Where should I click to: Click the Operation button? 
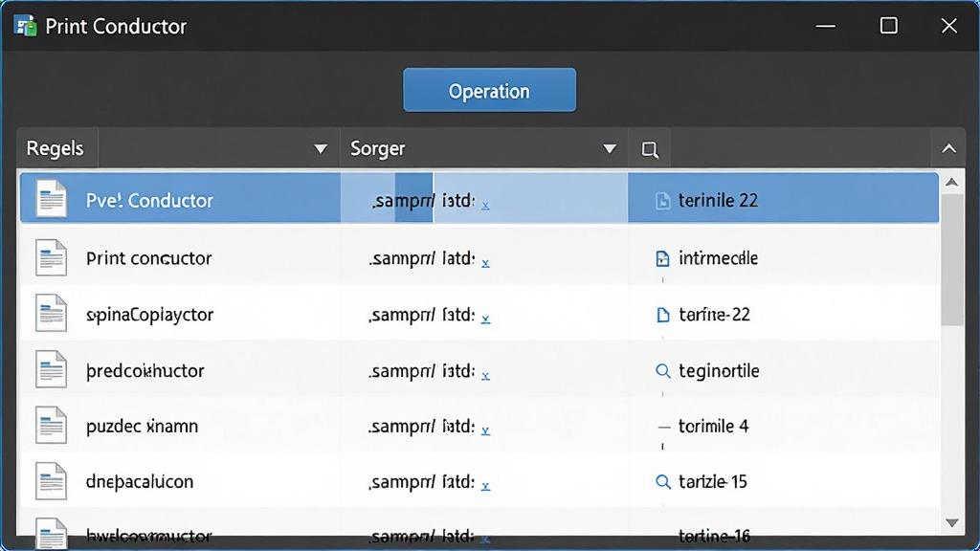click(x=489, y=90)
